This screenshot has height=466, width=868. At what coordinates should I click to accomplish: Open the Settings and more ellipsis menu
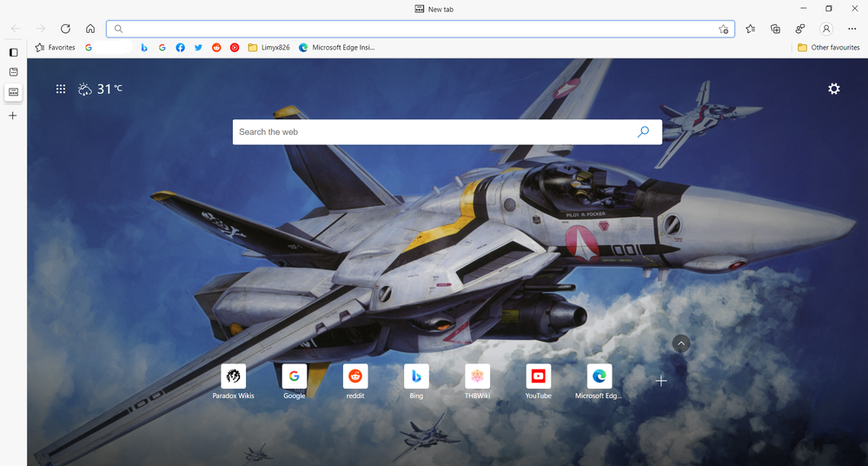852,29
